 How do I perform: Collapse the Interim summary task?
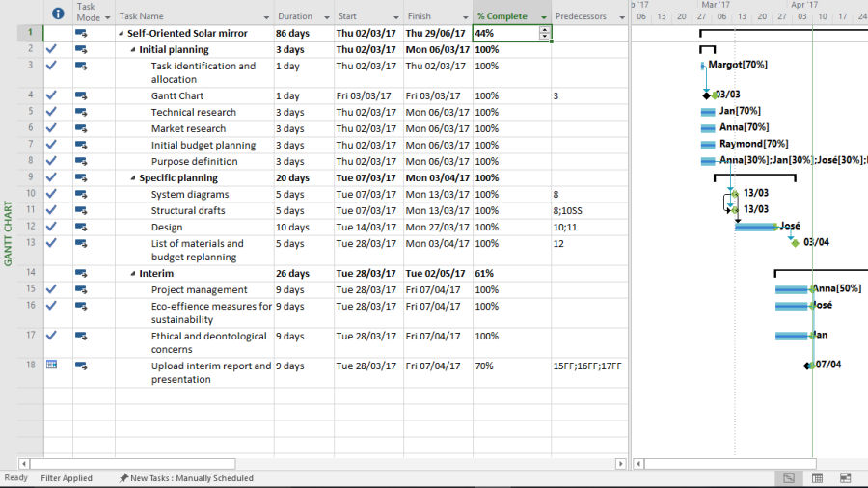[133, 274]
